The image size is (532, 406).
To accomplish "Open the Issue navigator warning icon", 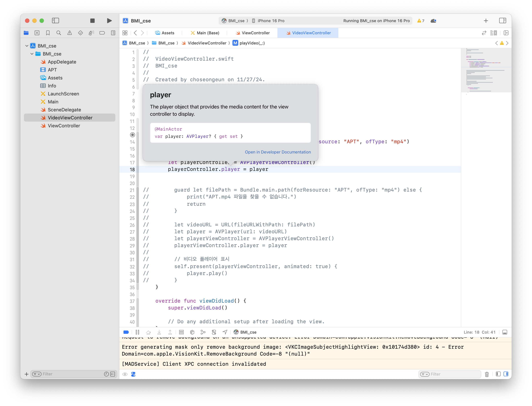I will pos(70,33).
